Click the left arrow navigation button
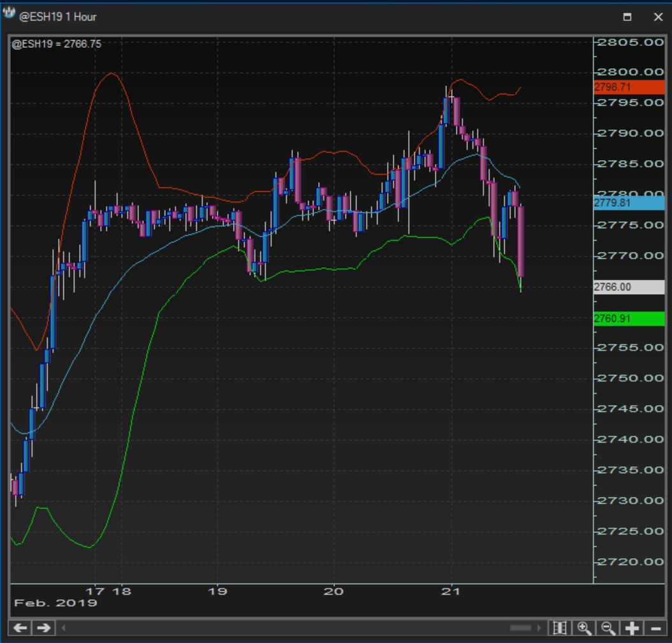Screen dimensions: 672x643 pyautogui.click(x=20, y=628)
